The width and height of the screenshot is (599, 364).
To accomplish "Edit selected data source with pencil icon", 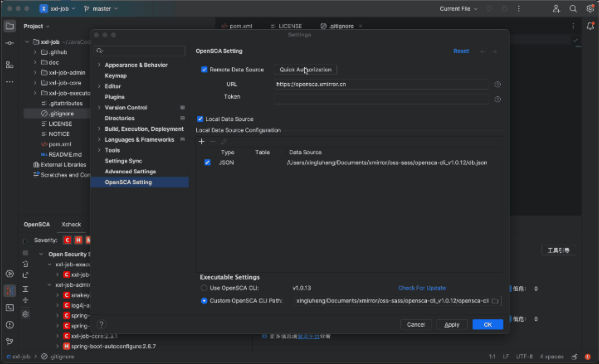I will tap(224, 141).
